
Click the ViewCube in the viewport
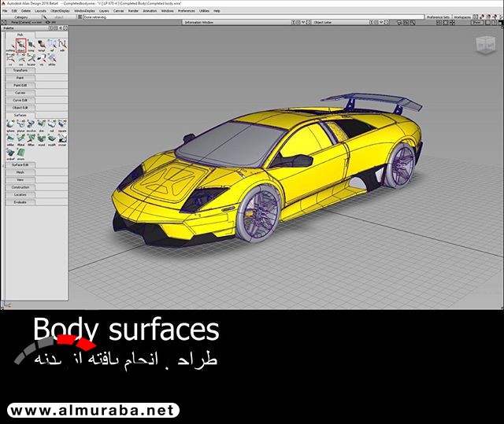pyautogui.click(x=481, y=46)
